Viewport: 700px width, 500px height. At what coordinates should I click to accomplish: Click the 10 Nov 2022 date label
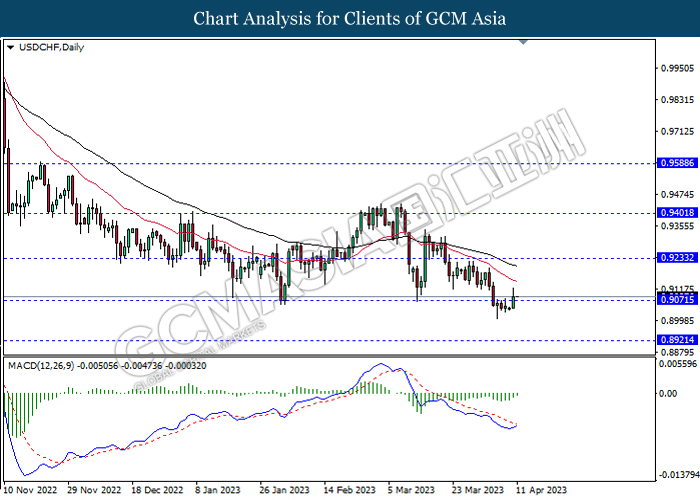(30, 490)
